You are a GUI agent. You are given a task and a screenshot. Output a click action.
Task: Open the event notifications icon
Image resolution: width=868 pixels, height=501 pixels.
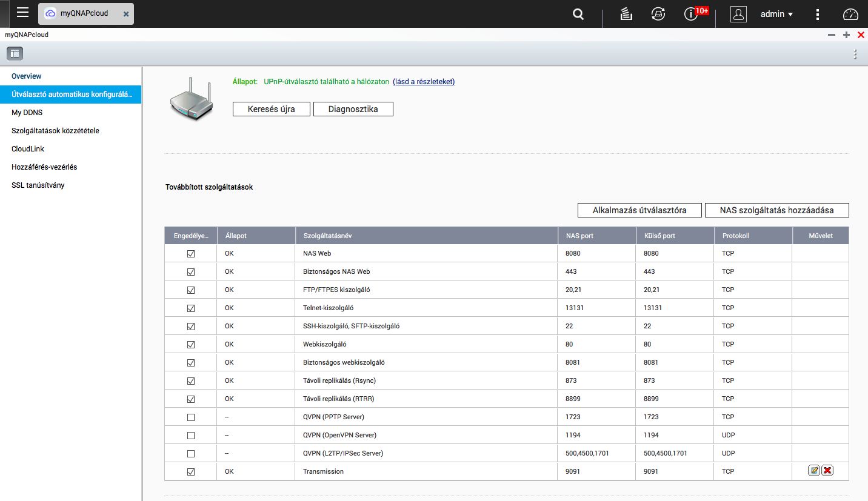click(691, 14)
